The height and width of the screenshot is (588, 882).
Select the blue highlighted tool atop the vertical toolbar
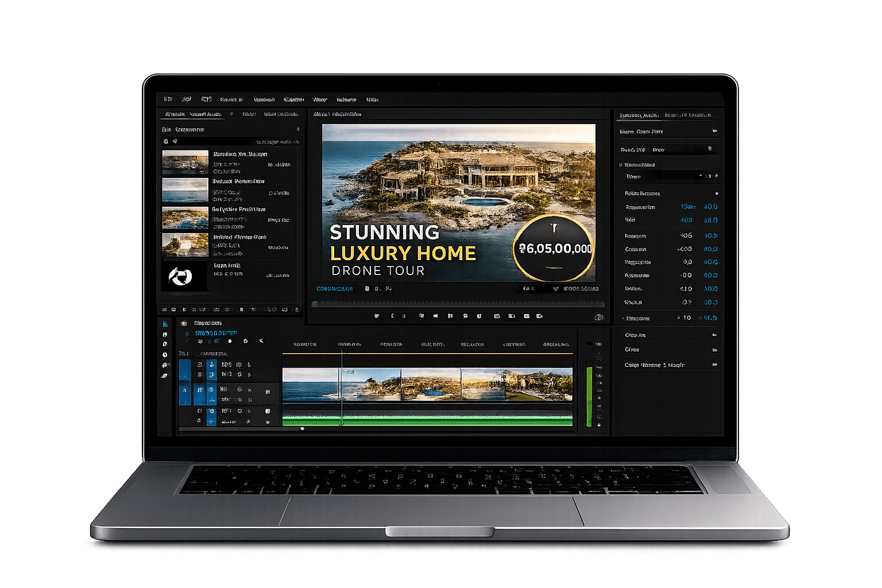(x=165, y=324)
